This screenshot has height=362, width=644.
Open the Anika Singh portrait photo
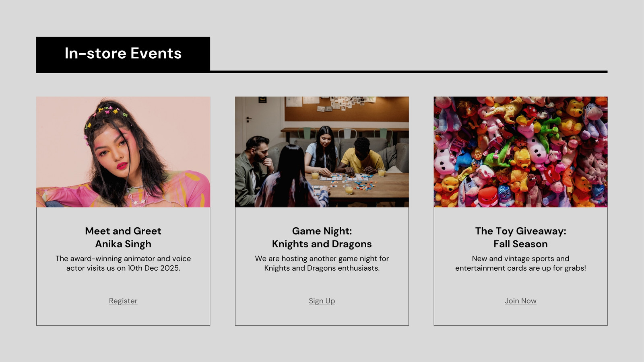(x=123, y=152)
